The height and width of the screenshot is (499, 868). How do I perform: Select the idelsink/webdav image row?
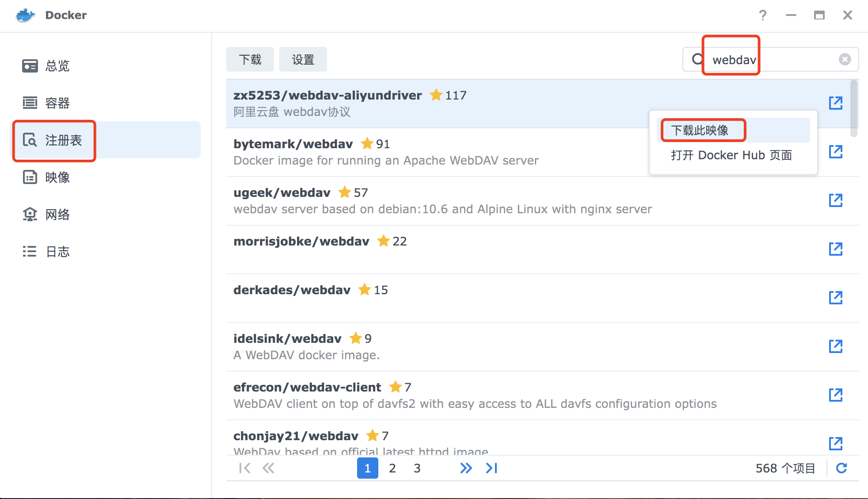pyautogui.click(x=543, y=347)
